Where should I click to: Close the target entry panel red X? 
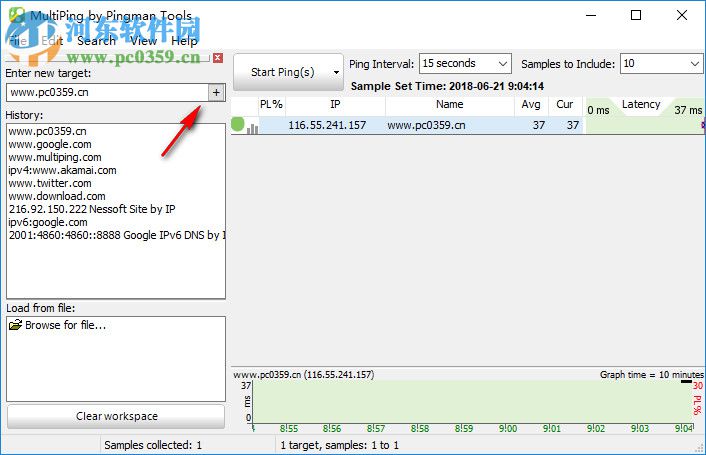pyautogui.click(x=218, y=58)
